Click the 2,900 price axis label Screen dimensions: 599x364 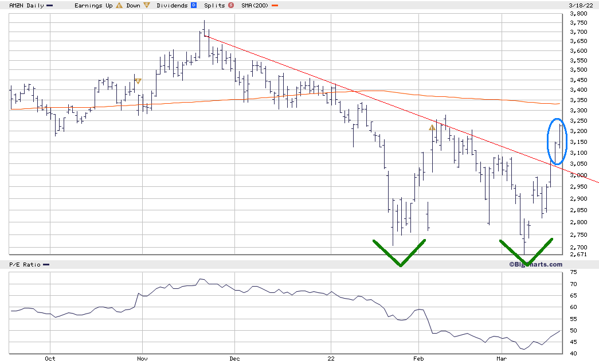pos(578,198)
